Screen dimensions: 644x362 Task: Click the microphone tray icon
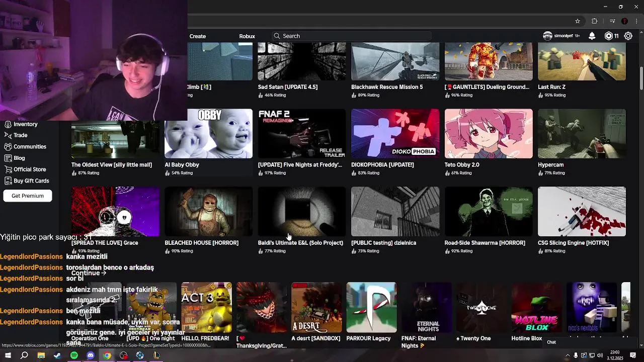(x=576, y=355)
